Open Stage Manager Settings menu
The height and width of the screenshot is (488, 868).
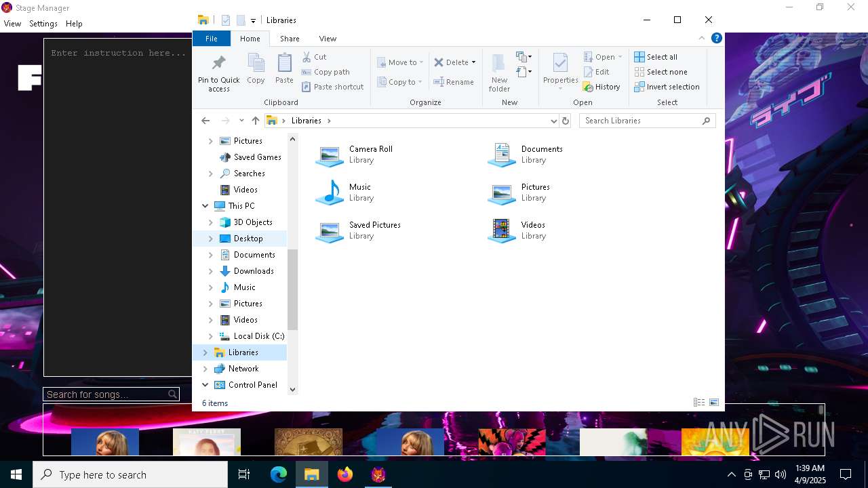[43, 24]
